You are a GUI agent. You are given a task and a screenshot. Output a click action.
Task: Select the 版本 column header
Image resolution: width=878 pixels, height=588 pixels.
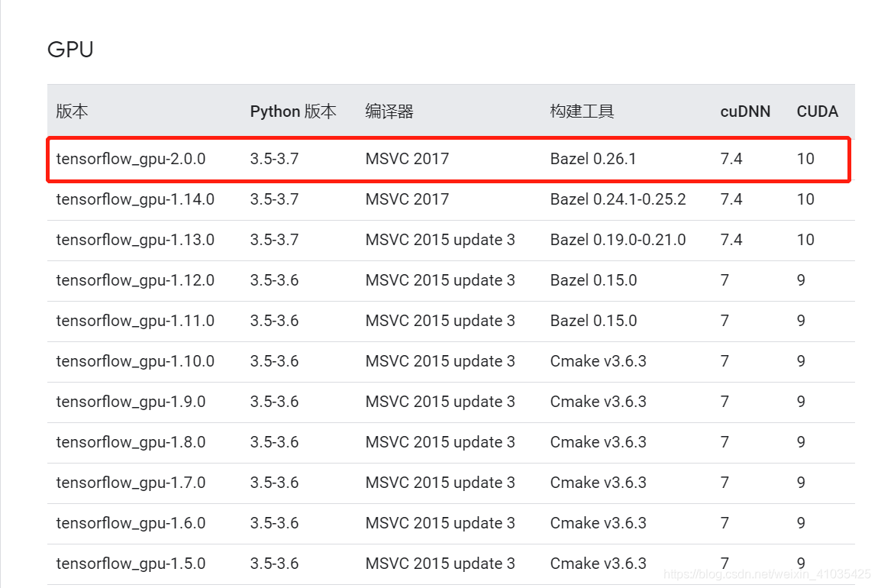click(71, 111)
